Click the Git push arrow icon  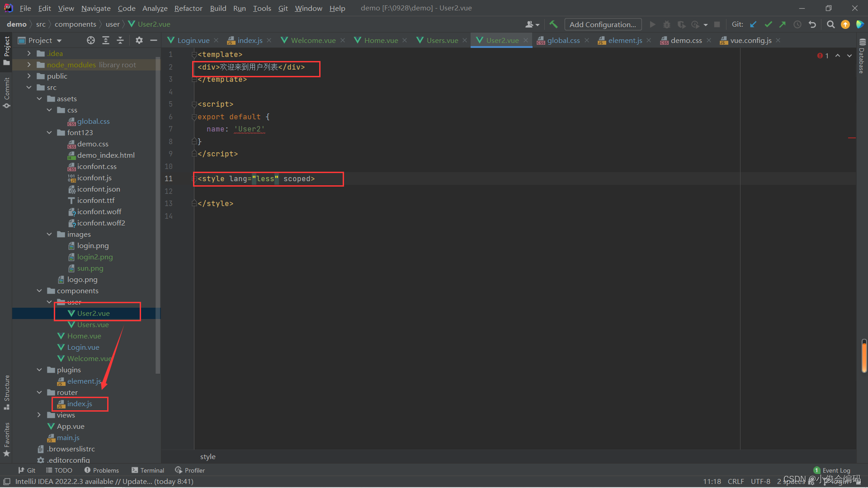pos(783,24)
